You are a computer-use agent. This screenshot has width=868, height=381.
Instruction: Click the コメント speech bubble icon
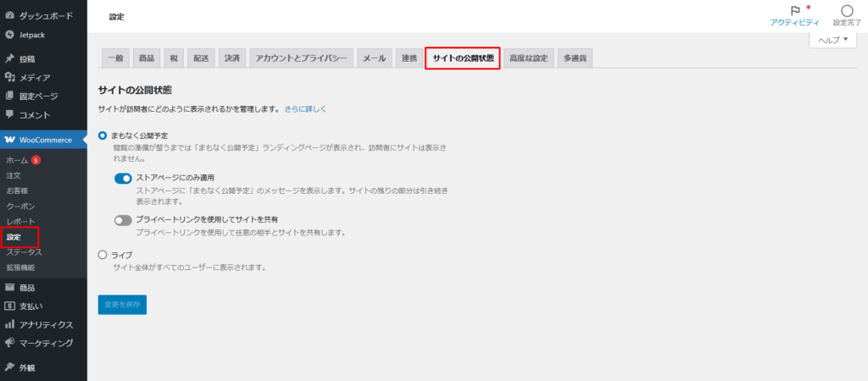[9, 114]
